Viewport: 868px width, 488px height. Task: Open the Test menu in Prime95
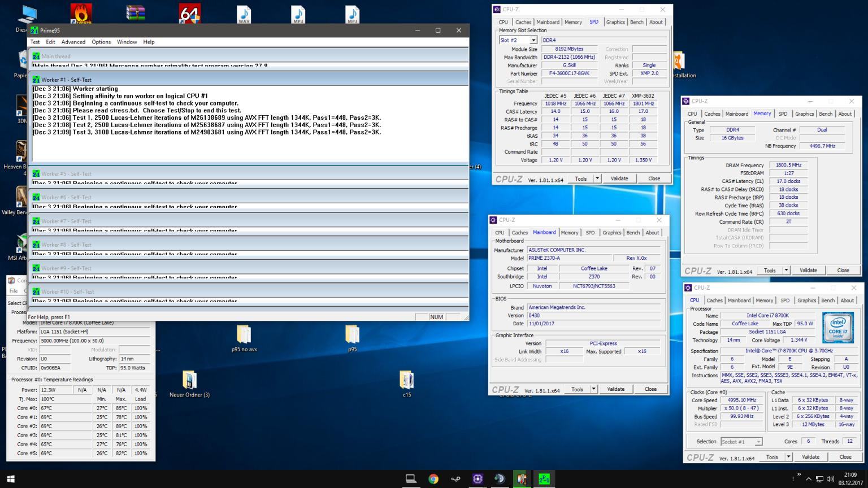35,42
